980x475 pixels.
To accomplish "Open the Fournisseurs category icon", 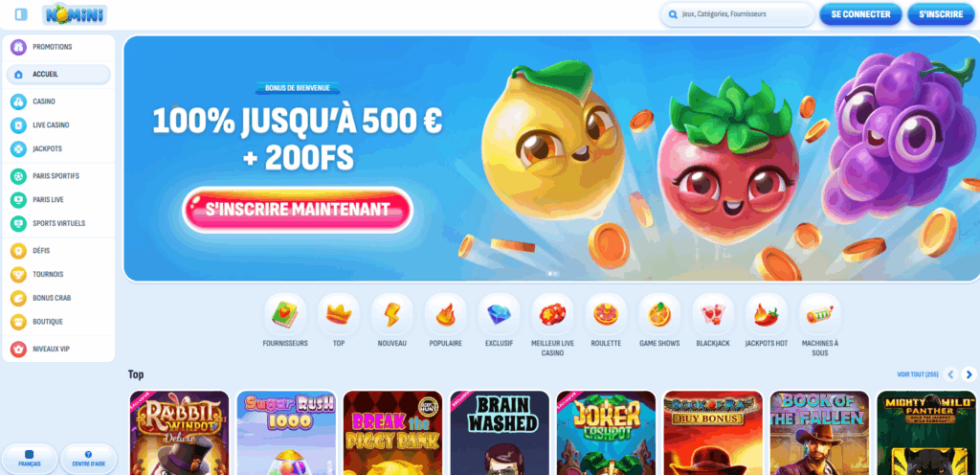I will click(x=285, y=314).
